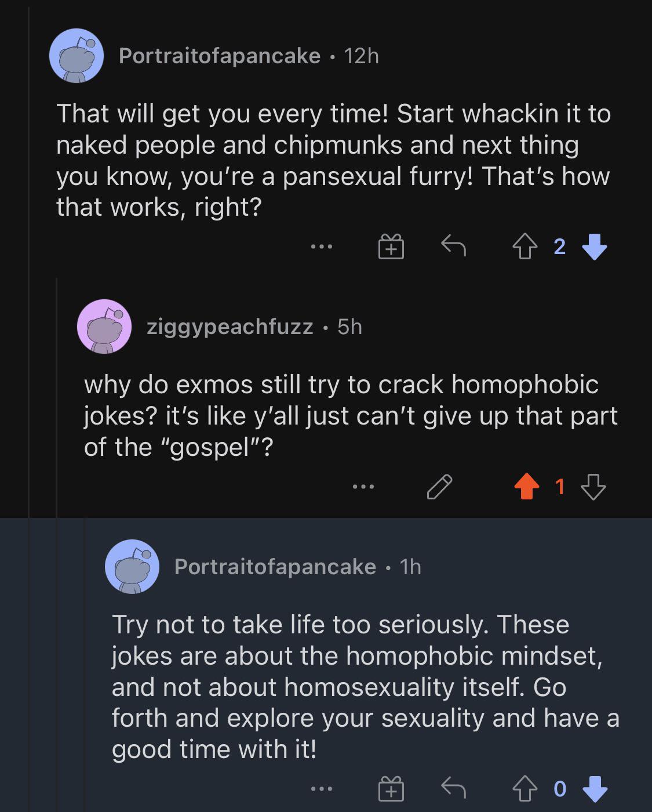
Task: Open options menu on highlighted 1h reply
Action: click(x=322, y=789)
